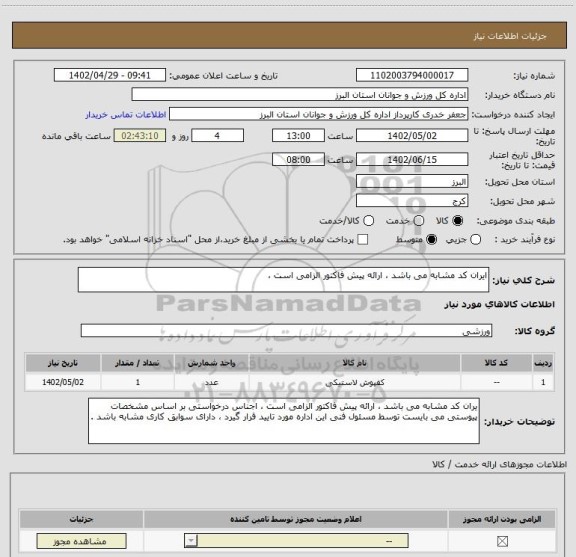Open the license status dropdown arrow
The width and height of the screenshot is (576, 557).
coord(191,541)
